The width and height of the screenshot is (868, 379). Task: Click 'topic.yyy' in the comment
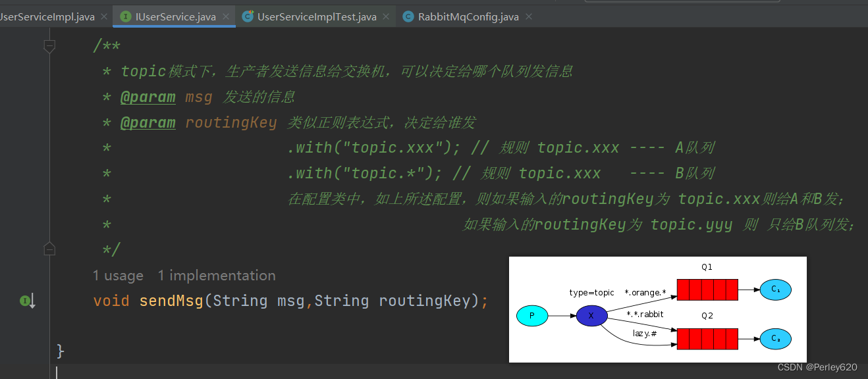tap(692, 225)
